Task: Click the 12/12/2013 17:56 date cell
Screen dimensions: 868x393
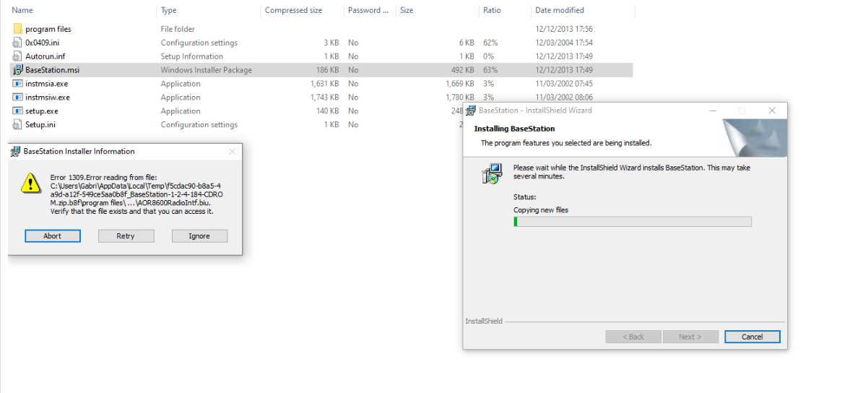Action: (x=564, y=29)
